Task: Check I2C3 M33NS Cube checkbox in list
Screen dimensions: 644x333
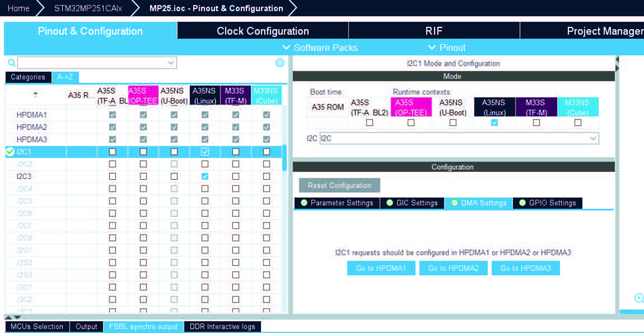Action: pyautogui.click(x=267, y=176)
